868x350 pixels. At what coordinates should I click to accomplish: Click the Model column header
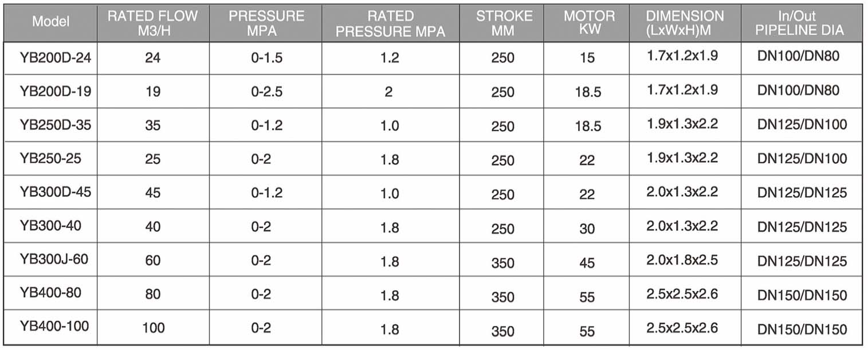pos(50,22)
